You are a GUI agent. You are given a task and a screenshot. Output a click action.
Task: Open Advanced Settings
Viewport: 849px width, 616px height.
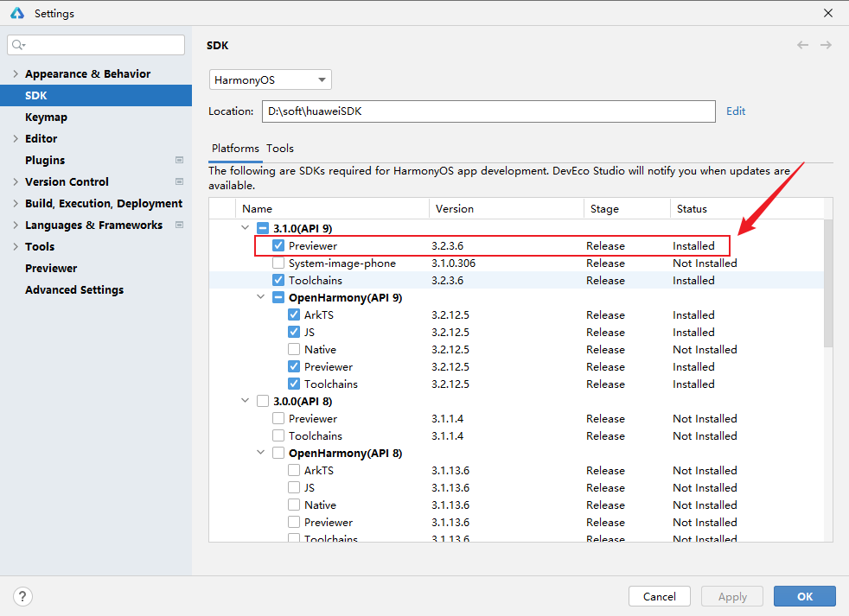(74, 290)
